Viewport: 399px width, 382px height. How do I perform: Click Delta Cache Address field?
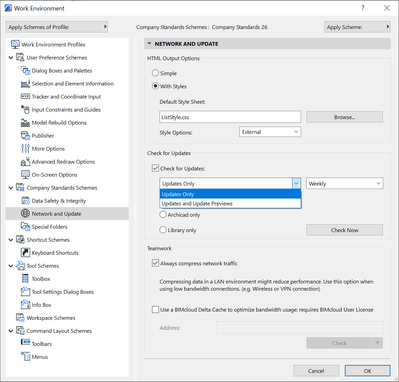(x=300, y=328)
